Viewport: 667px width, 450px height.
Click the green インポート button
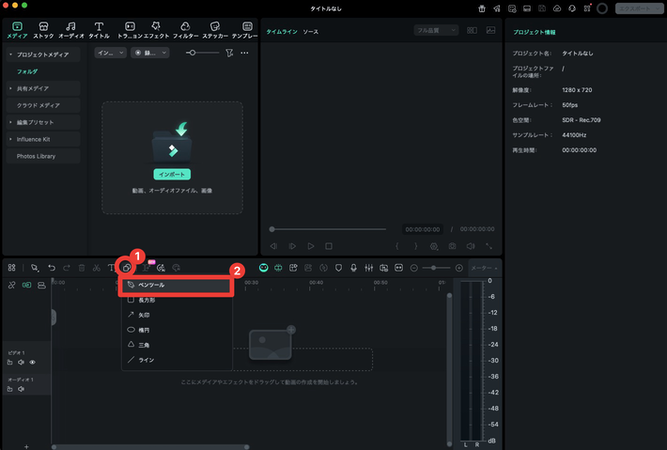(172, 173)
